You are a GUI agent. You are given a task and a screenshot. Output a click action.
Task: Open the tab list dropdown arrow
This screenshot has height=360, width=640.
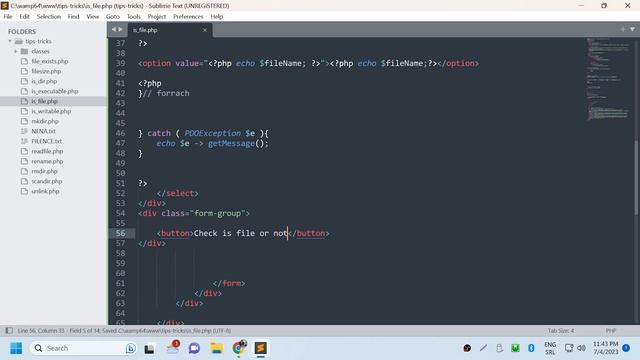click(x=633, y=29)
